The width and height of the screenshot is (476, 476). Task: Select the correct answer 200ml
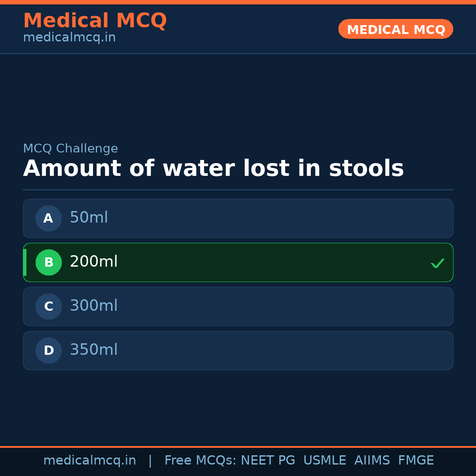coord(238,262)
